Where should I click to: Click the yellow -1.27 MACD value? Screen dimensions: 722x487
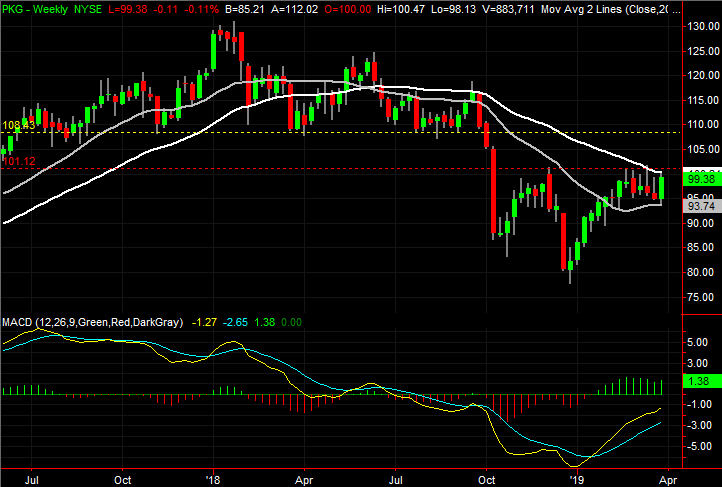204,322
